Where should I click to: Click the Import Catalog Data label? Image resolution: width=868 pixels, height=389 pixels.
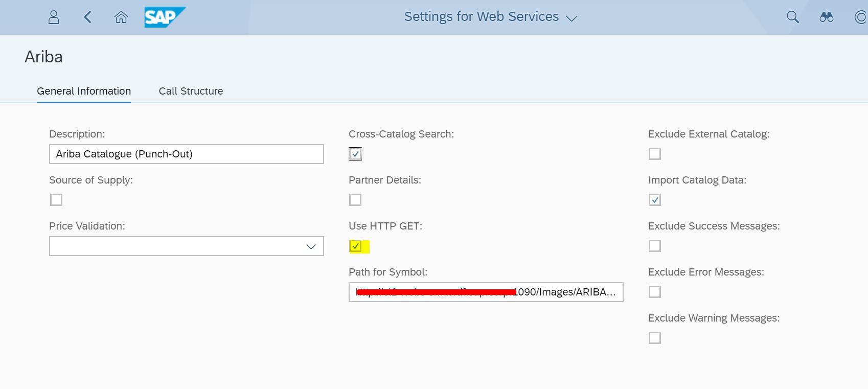pyautogui.click(x=697, y=180)
